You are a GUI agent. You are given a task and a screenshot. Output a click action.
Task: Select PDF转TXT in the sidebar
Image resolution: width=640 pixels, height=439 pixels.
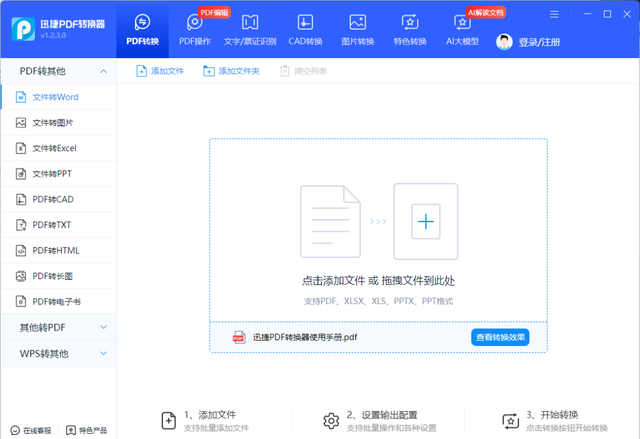pos(59,225)
